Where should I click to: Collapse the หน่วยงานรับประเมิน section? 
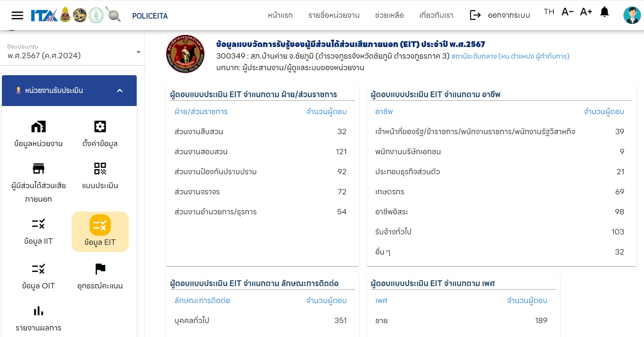[120, 91]
